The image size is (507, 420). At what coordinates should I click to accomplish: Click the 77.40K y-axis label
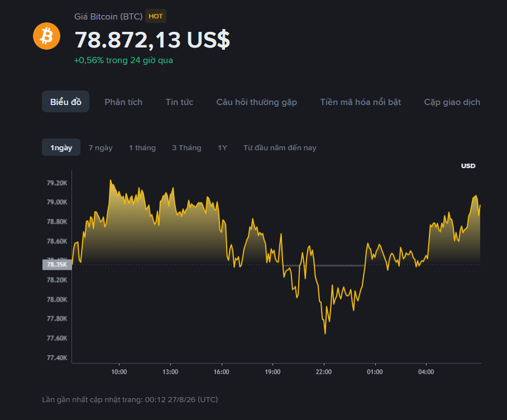[x=57, y=357]
